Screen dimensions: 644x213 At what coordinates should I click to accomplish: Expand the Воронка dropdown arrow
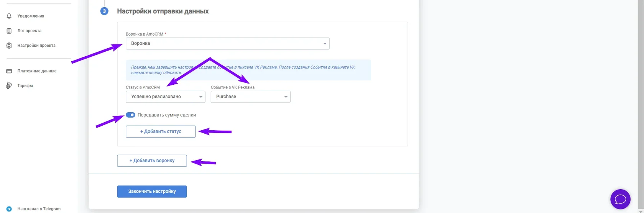[x=325, y=44]
